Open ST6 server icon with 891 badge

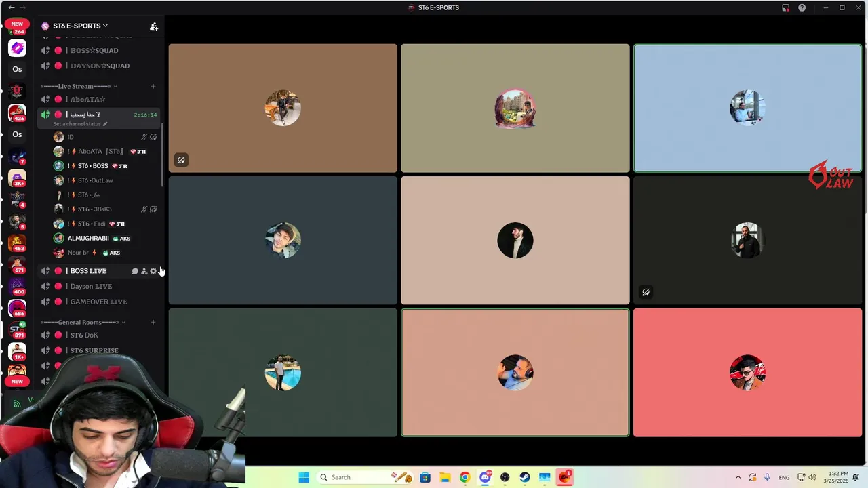[x=17, y=330]
